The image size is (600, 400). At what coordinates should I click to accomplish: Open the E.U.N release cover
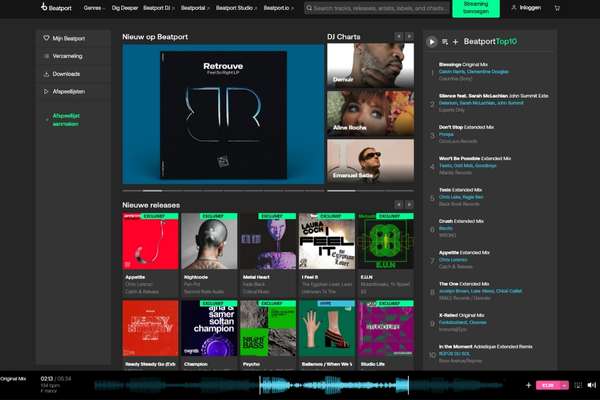[x=386, y=241]
